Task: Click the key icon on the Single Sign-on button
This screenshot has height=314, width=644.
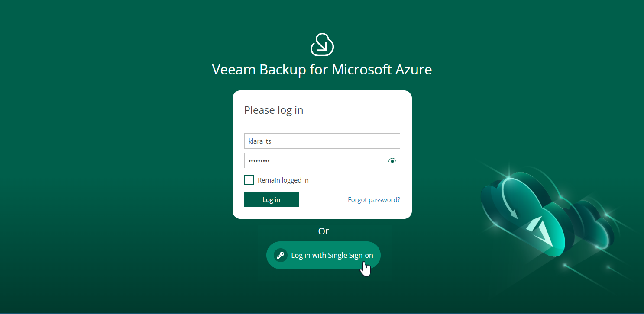Action: coord(281,255)
